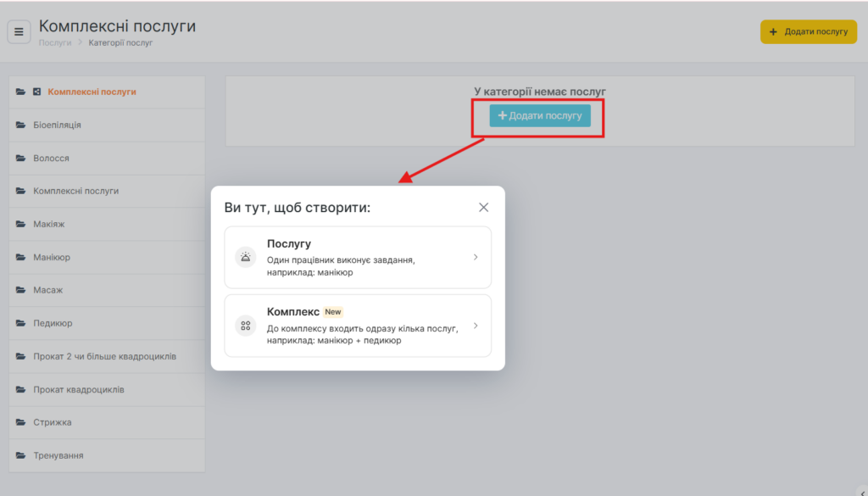Screen dimensions: 868x496
Task: Click the Комплекс option's grid icon
Action: pyautogui.click(x=246, y=326)
